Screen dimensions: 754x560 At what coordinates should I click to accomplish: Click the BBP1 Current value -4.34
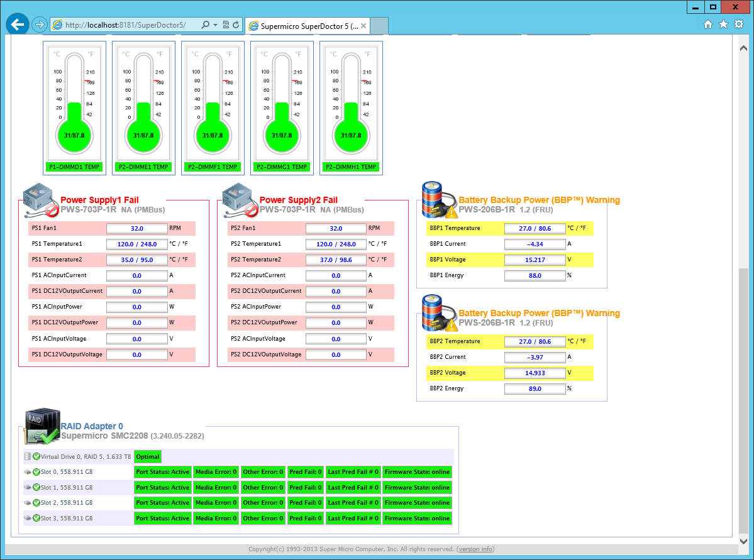pos(535,244)
